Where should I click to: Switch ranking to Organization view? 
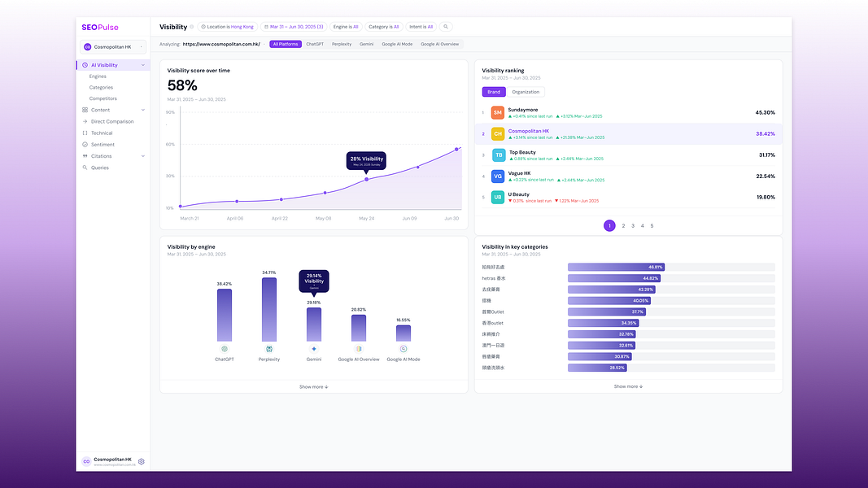(526, 92)
